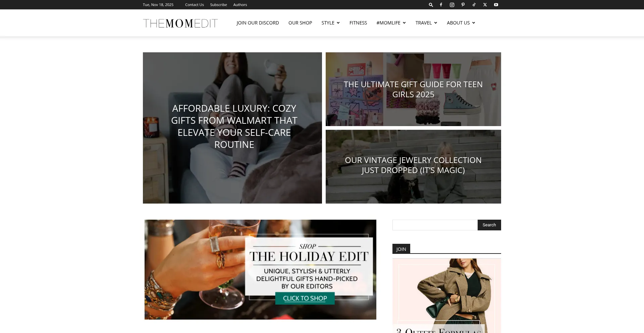The width and height of the screenshot is (644, 333).
Task: Expand the TRAVEL dropdown menu
Action: (x=426, y=23)
